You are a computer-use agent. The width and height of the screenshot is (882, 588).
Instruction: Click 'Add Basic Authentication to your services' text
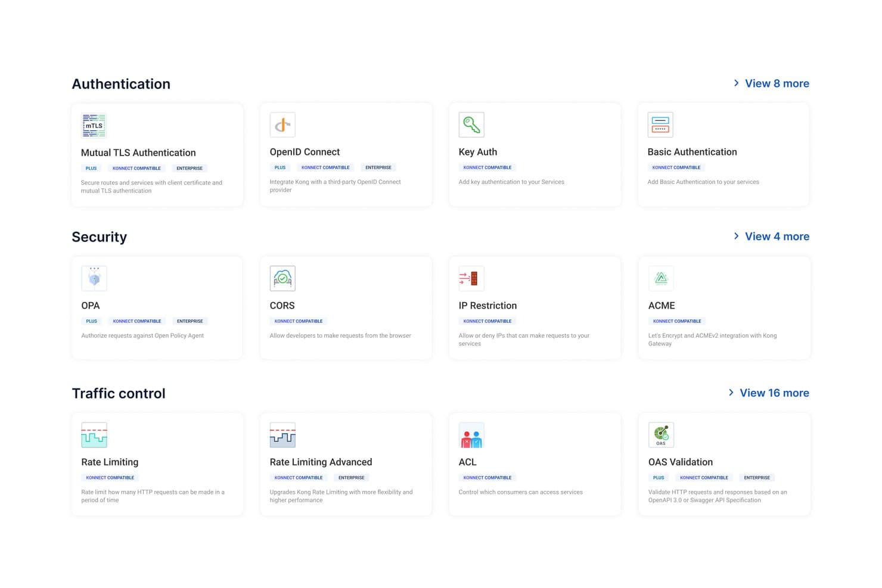pos(703,182)
